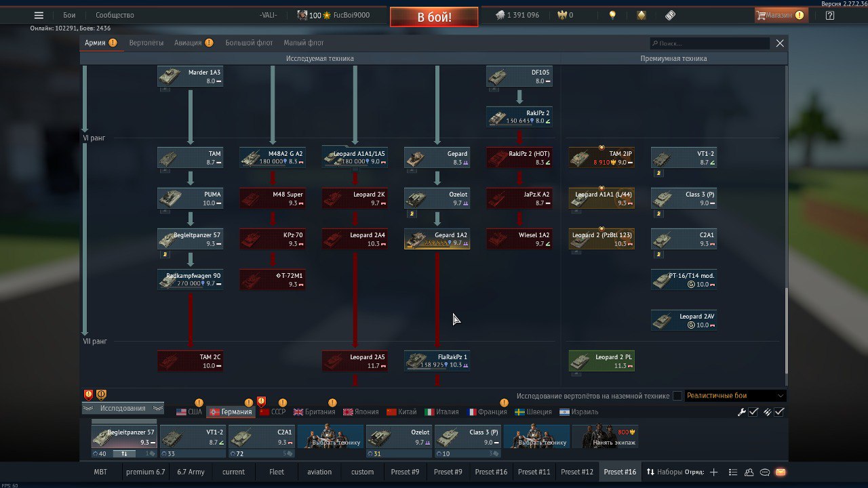Select the VT1-2 crew slot
The width and height of the screenshot is (868, 488).
pyautogui.click(x=193, y=436)
